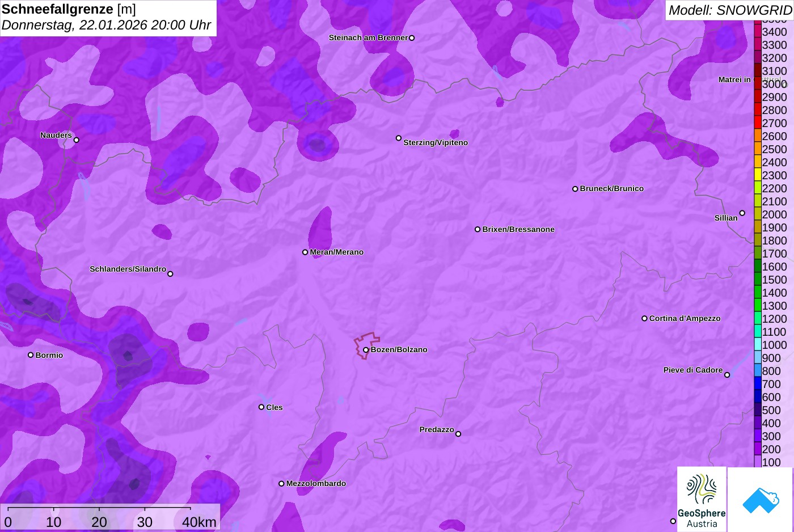The height and width of the screenshot is (532, 794).
Task: Click the 3200 m legend color swatch
Action: click(x=758, y=58)
